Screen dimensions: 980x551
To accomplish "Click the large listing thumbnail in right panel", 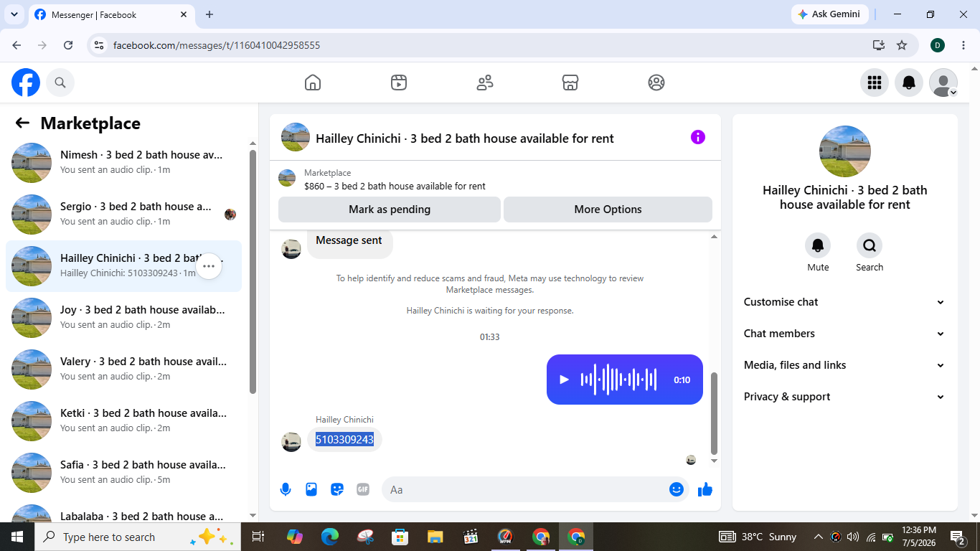I will pyautogui.click(x=845, y=151).
